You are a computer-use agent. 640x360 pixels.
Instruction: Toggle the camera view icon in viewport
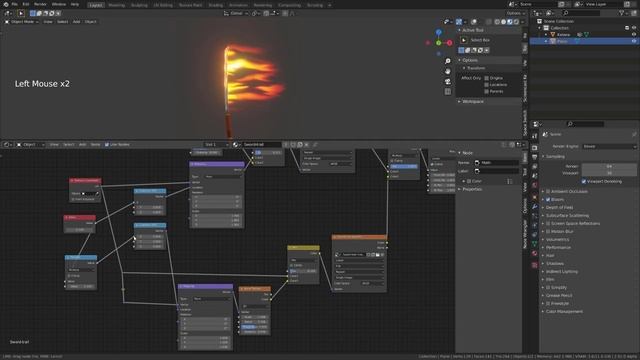point(448,81)
